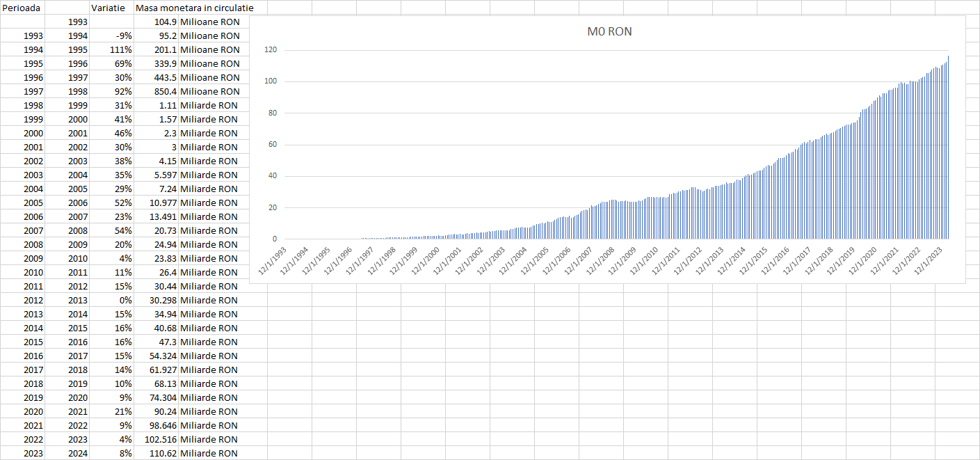Viewport: 980px width, 460px height.
Task: Select the cell with value 2.3
Action: (156, 133)
